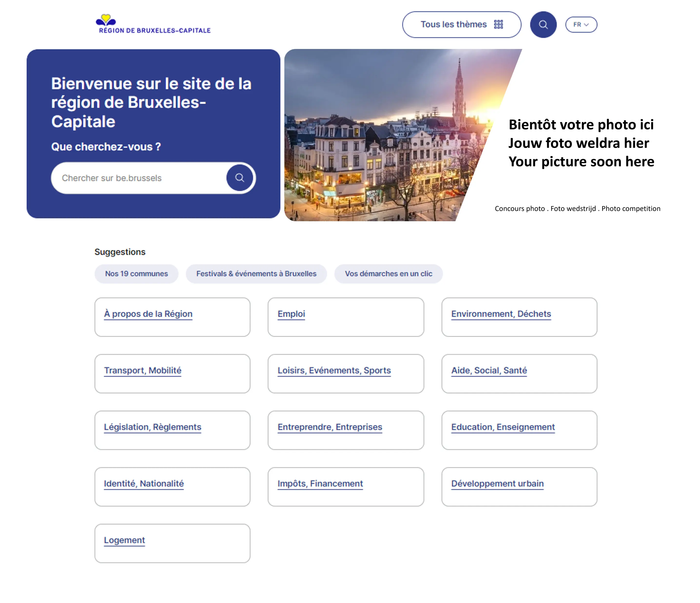Go to the Emploi theme
Image resolution: width=700 pixels, height=603 pixels.
click(x=291, y=314)
